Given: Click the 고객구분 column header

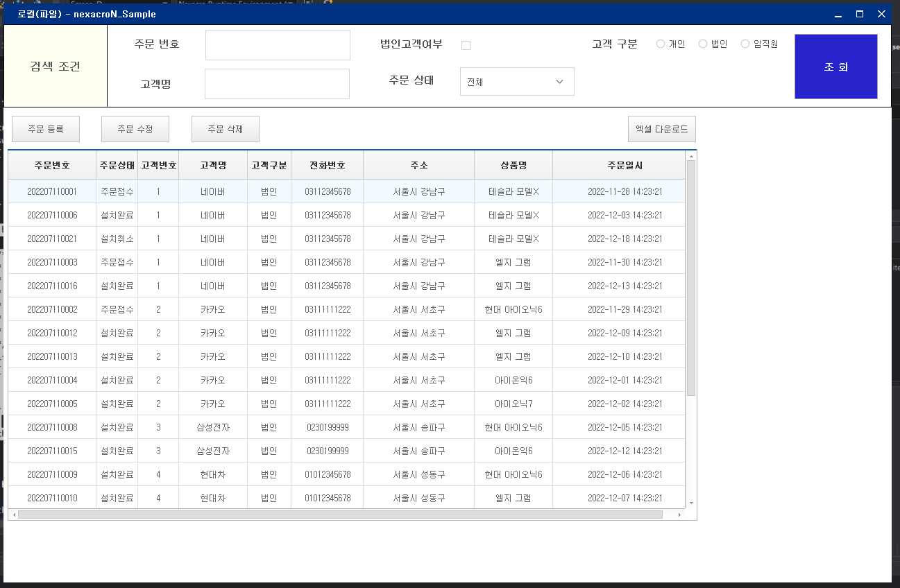Looking at the screenshot, I should point(269,166).
